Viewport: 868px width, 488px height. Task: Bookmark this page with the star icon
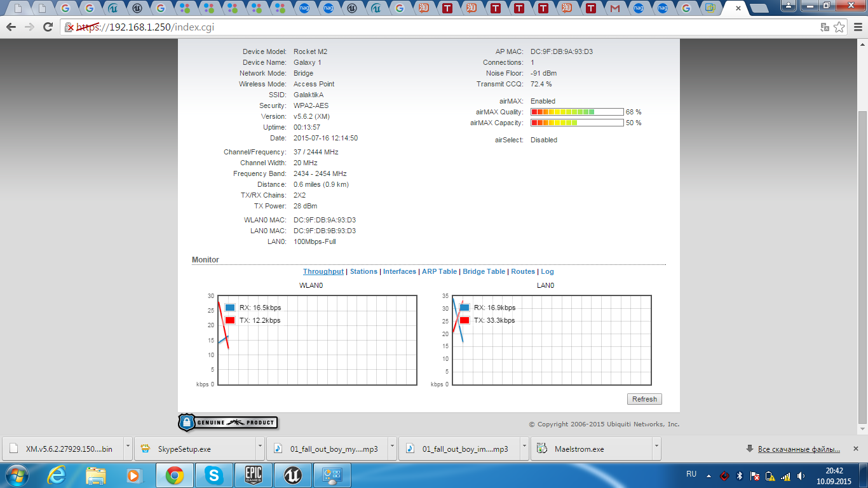pyautogui.click(x=839, y=27)
